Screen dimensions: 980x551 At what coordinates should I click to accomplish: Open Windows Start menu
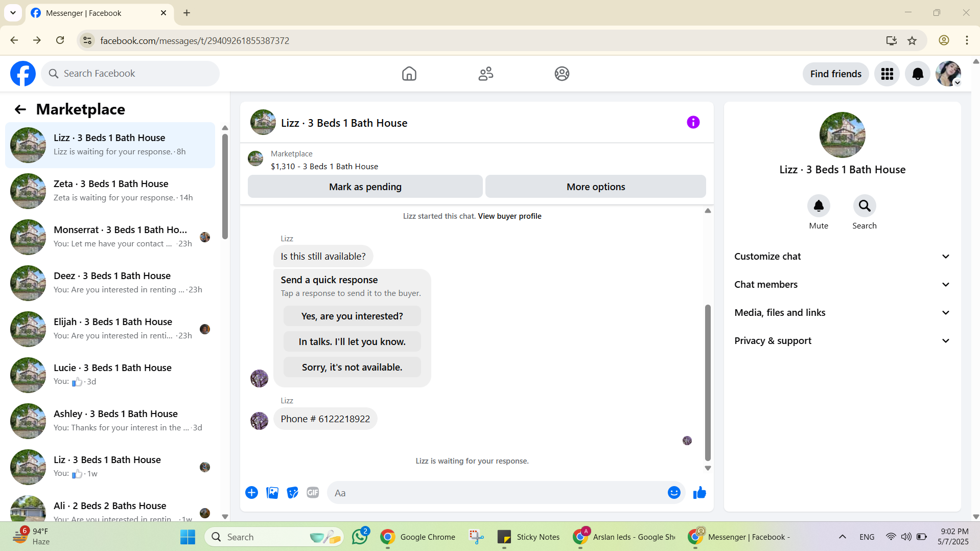click(x=188, y=537)
